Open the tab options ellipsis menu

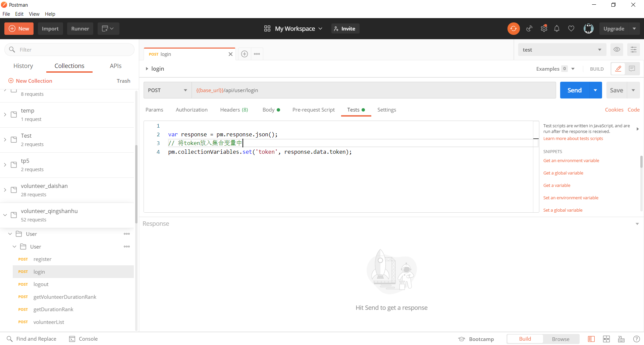(x=257, y=54)
